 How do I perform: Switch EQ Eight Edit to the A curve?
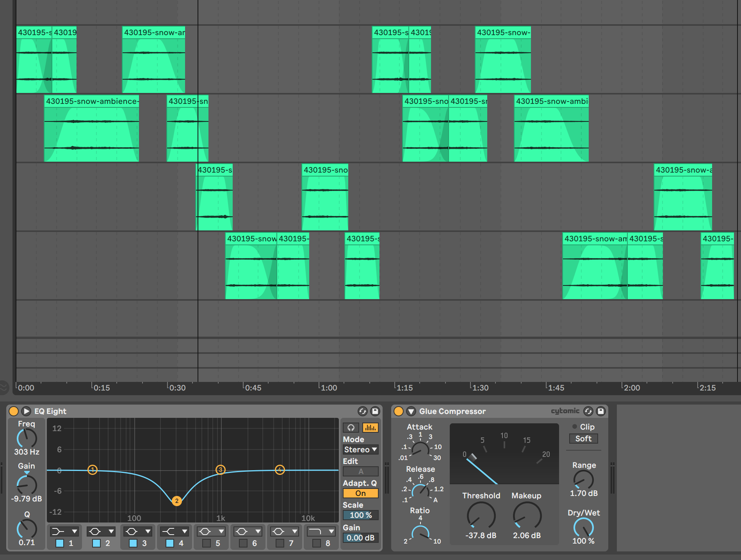(361, 472)
